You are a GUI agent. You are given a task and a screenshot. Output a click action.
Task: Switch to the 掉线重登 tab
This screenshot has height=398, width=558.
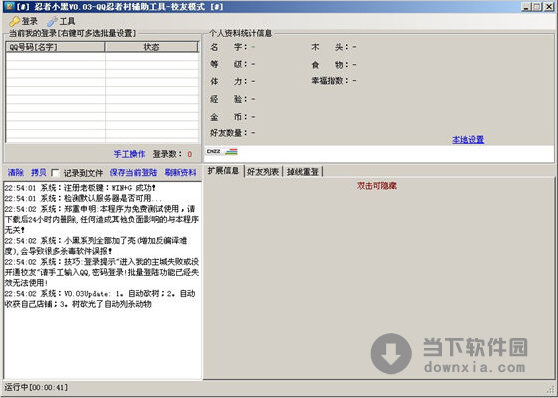point(302,172)
